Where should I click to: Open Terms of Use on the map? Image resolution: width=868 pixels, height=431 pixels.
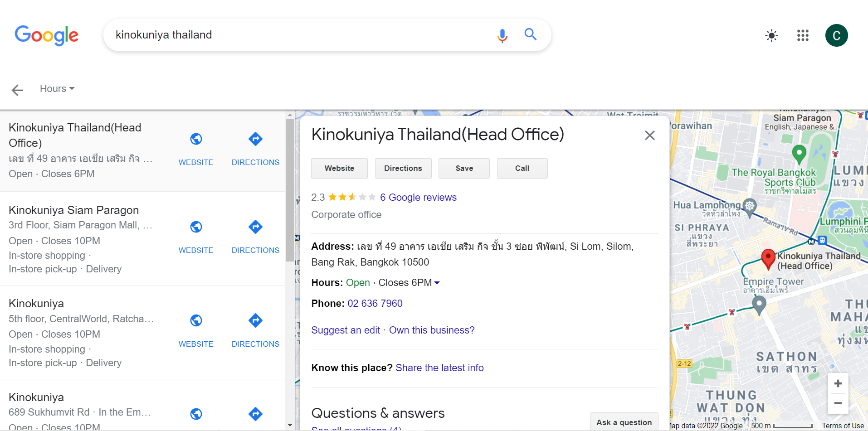(x=843, y=426)
